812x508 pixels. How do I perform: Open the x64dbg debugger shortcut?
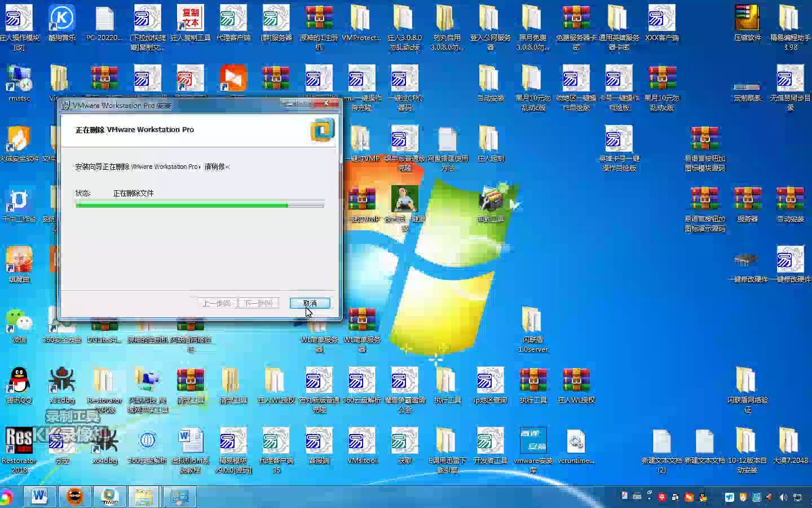104,446
